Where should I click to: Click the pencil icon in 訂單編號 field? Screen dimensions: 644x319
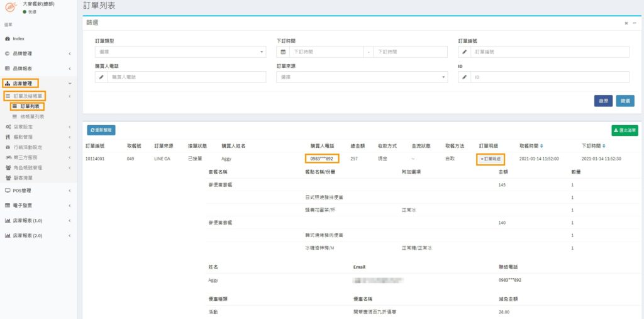(x=465, y=52)
